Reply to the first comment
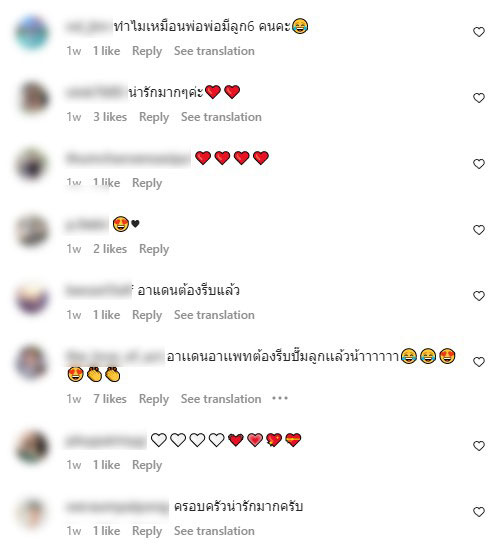This screenshot has width=494, height=553. pyautogui.click(x=147, y=51)
